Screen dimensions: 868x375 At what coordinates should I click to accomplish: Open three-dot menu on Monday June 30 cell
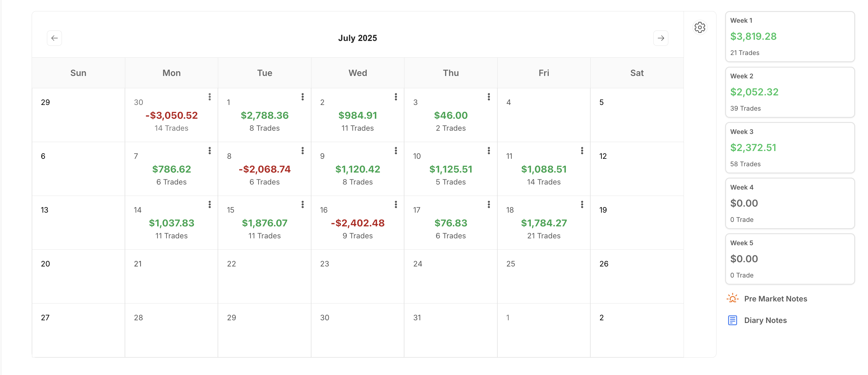pyautogui.click(x=210, y=97)
